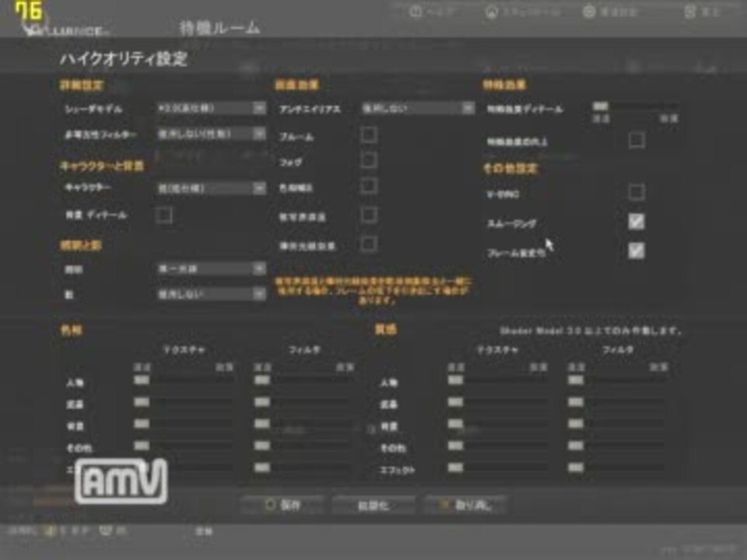
Task: Click the exit icon at the top right
Action: coord(690,12)
